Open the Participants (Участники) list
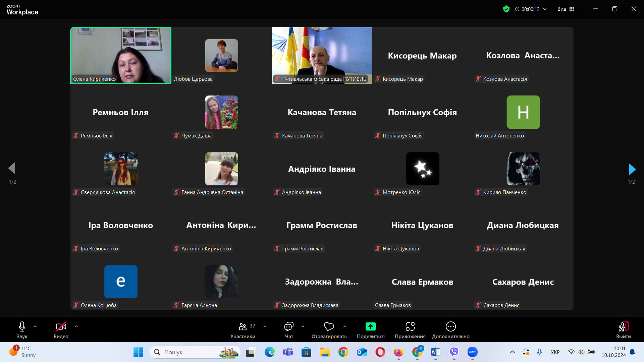 coord(243,326)
